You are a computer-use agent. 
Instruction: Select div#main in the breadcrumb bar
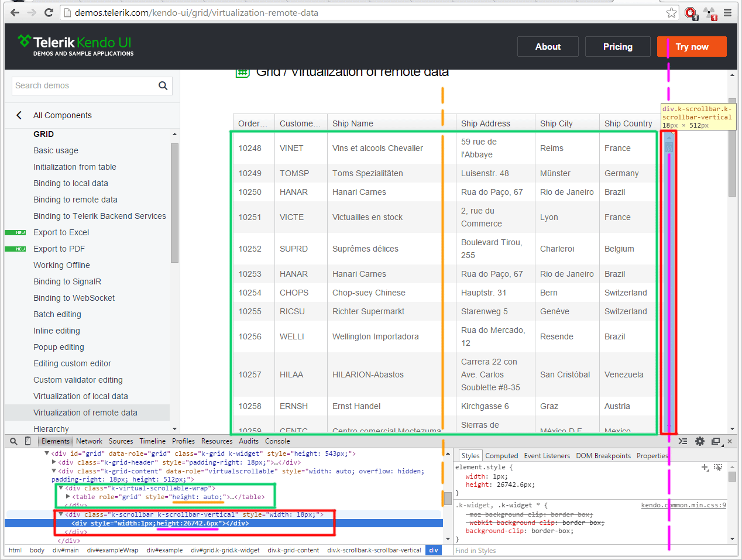click(66, 551)
